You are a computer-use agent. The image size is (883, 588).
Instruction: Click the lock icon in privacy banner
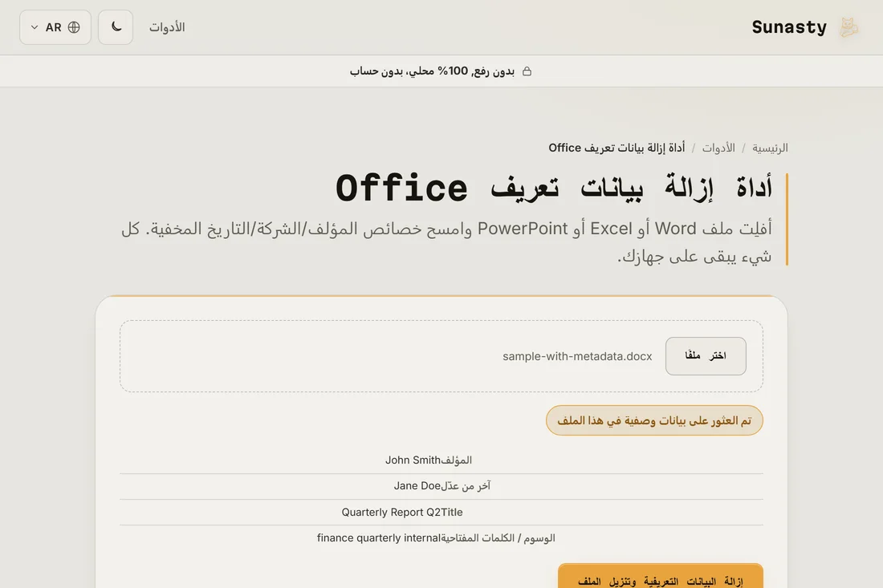coord(527,71)
